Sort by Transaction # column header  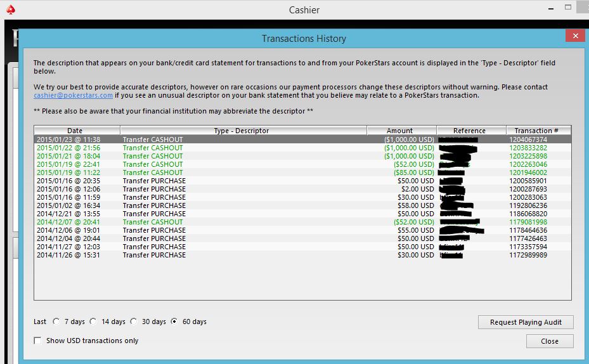pyautogui.click(x=536, y=131)
